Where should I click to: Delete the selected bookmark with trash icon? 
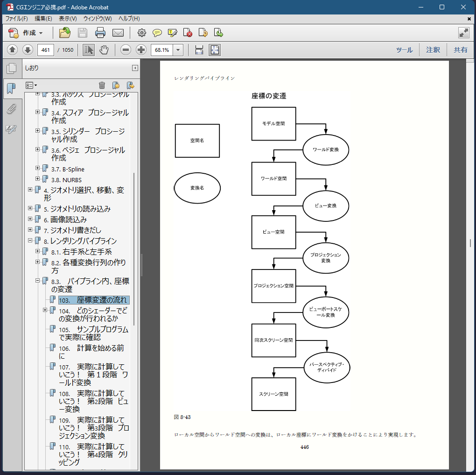tap(102, 85)
